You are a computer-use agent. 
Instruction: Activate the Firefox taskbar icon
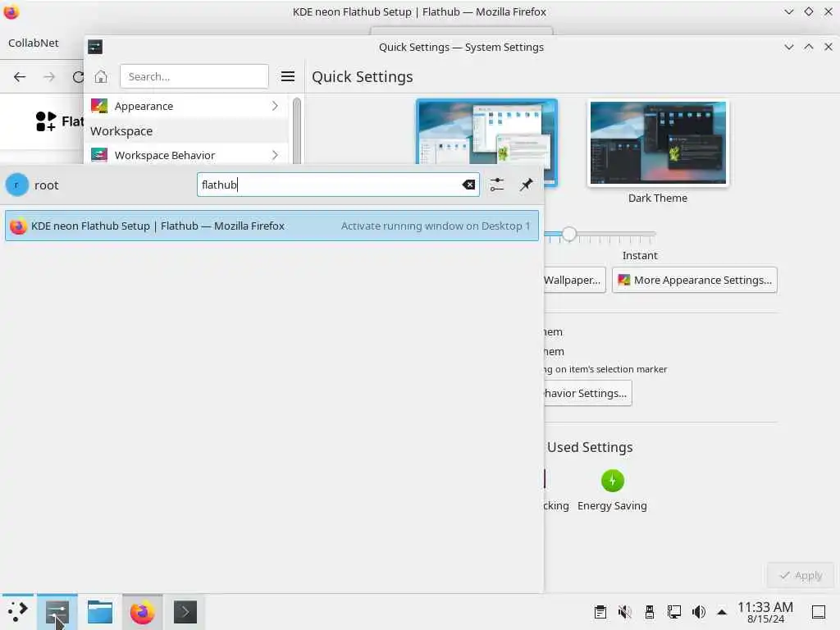142,612
